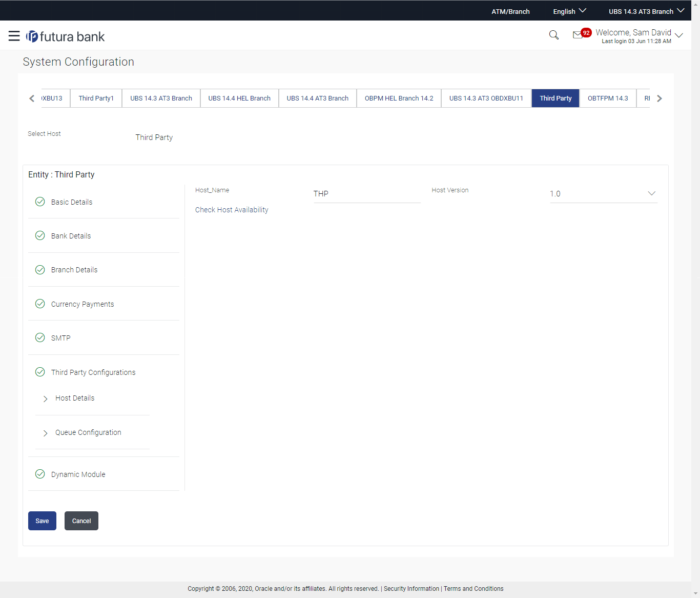
Task: Open the Currency Payments section
Action: tap(83, 304)
